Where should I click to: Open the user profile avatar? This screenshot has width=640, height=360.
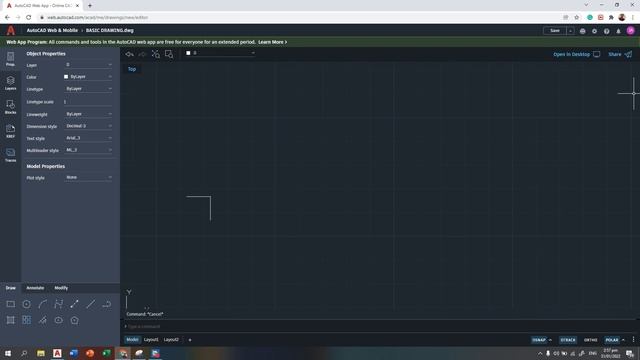click(x=631, y=31)
